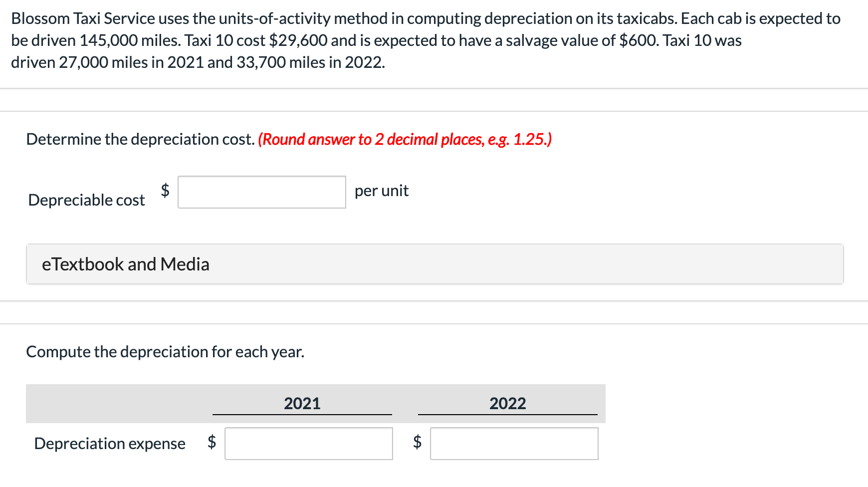Select the 2022 column header
868x487 pixels.
(x=508, y=403)
